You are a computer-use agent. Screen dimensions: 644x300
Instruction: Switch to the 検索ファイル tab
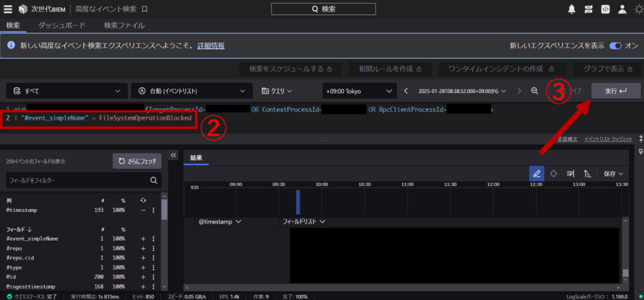pyautogui.click(x=125, y=26)
